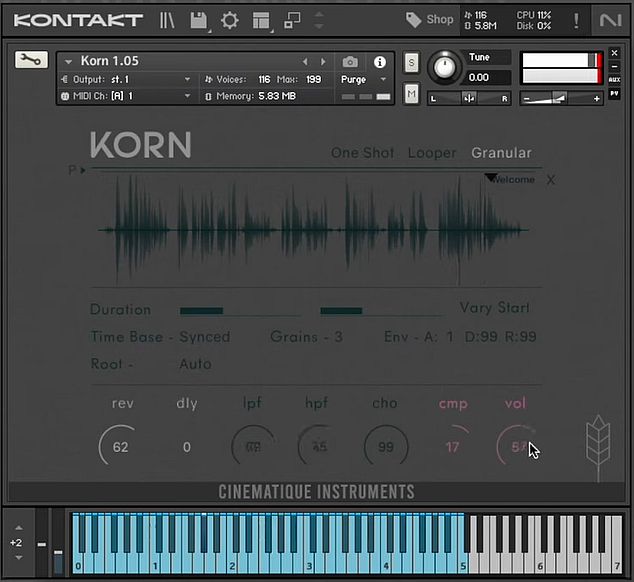
Task: Toggle the cmp effect label
Action: pos(453,403)
